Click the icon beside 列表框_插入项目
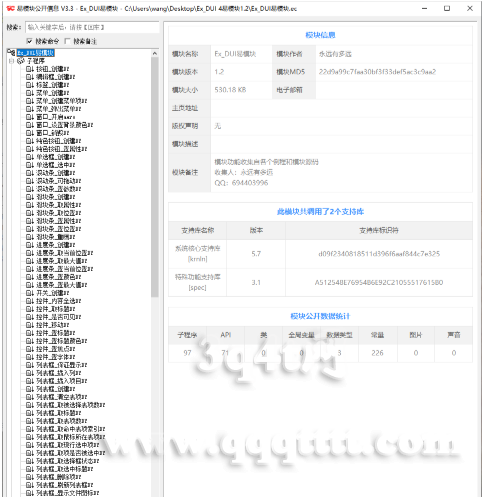Screen dimensions: 484x497 (x=30, y=381)
